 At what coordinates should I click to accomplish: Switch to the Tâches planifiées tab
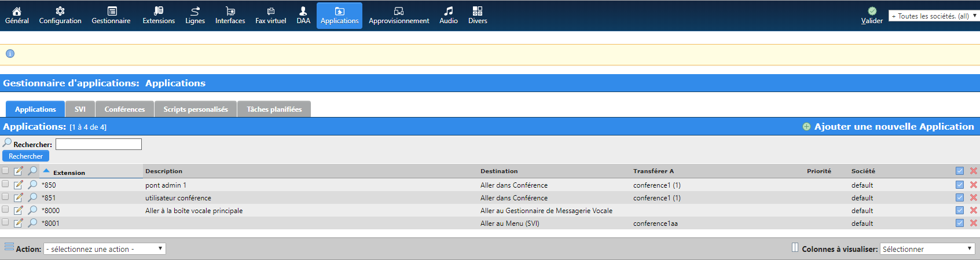click(x=274, y=109)
